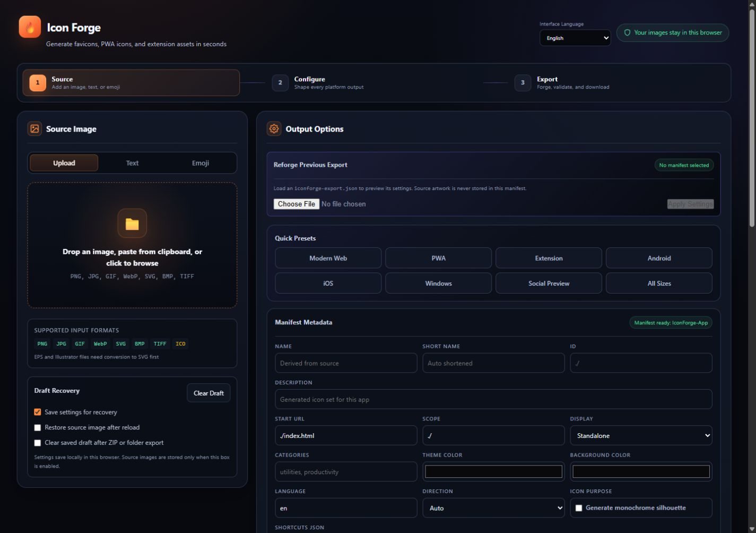Select the Emoji source tab
This screenshot has height=533, width=756.
[x=201, y=163]
